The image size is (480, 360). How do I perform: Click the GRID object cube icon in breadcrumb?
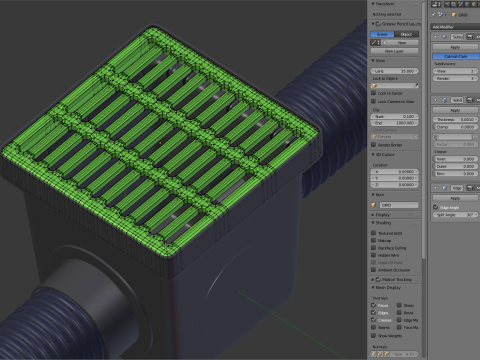point(454,15)
